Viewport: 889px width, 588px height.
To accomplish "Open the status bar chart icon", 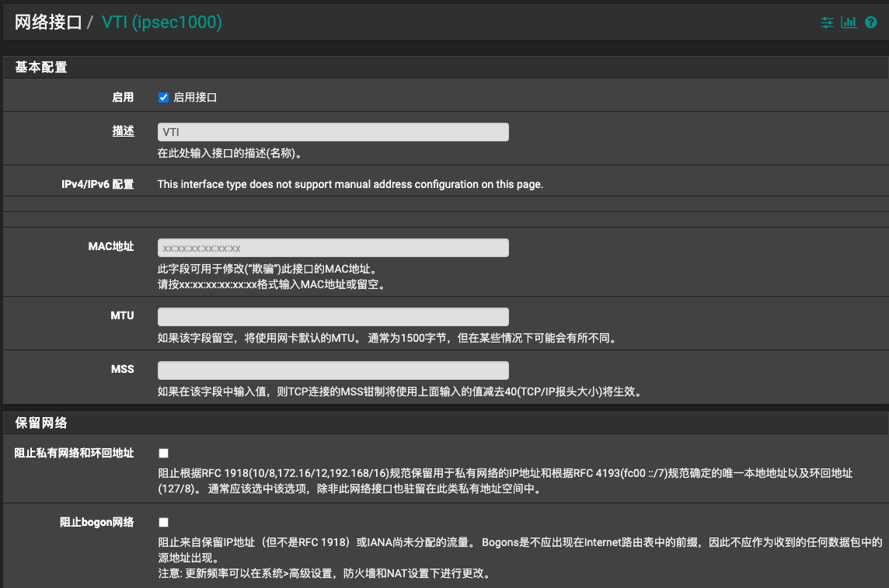I will tap(849, 23).
